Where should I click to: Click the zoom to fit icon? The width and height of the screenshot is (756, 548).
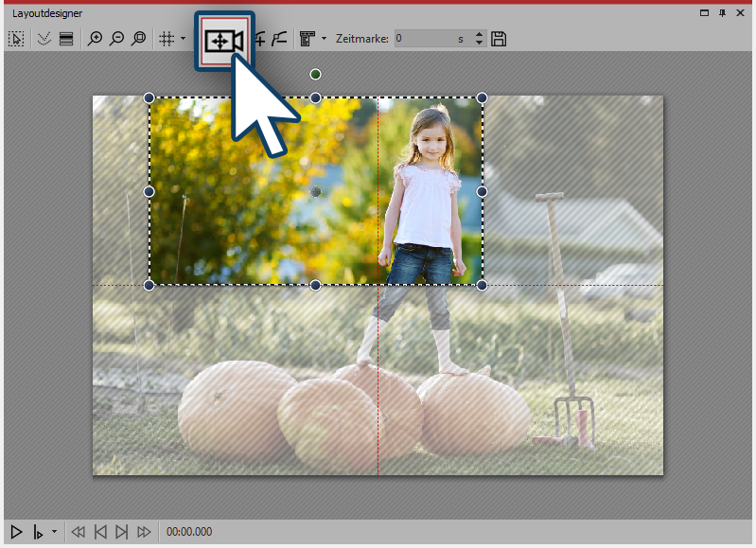click(139, 39)
